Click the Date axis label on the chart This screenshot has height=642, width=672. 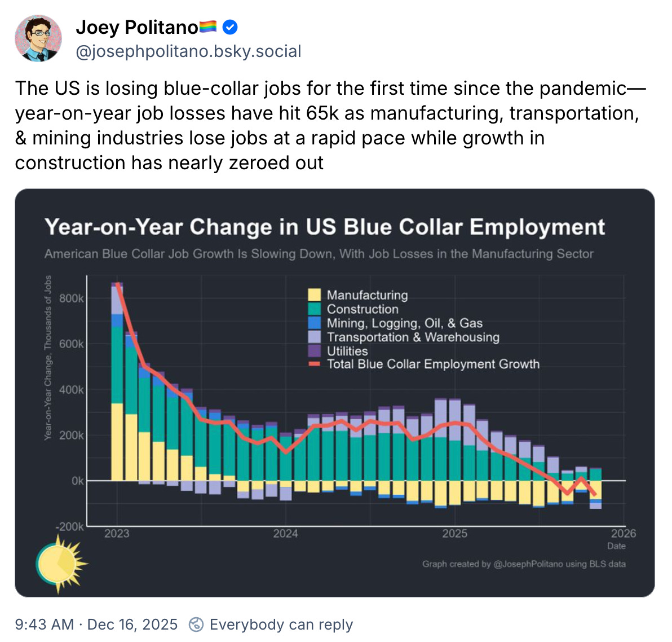[x=617, y=546]
